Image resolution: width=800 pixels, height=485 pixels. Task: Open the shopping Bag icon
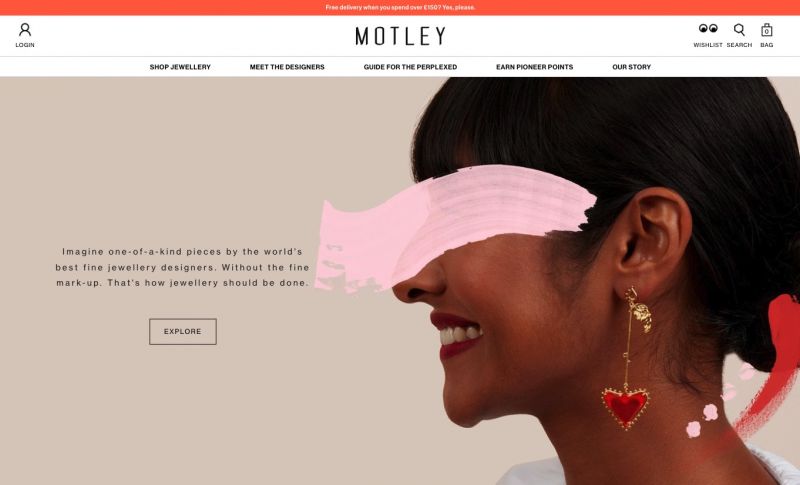(x=766, y=30)
